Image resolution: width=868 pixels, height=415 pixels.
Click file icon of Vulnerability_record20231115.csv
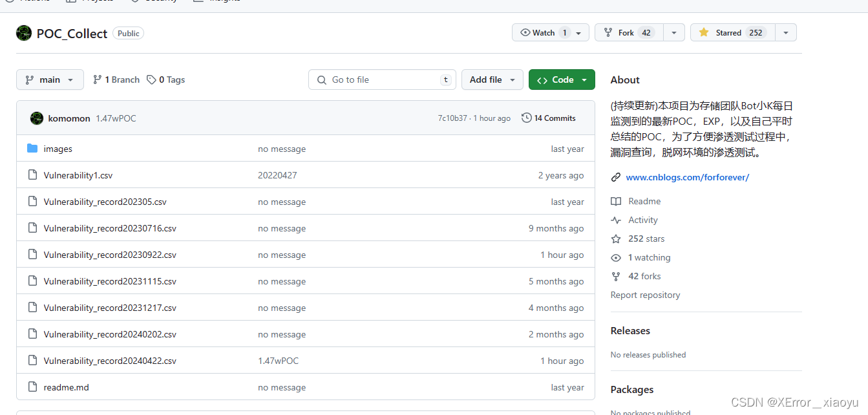32,281
